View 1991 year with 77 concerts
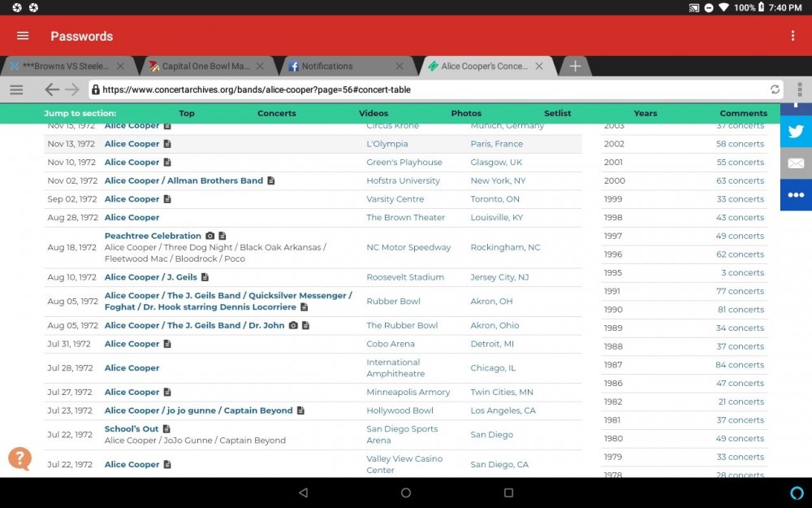812x508 pixels. tap(684, 291)
